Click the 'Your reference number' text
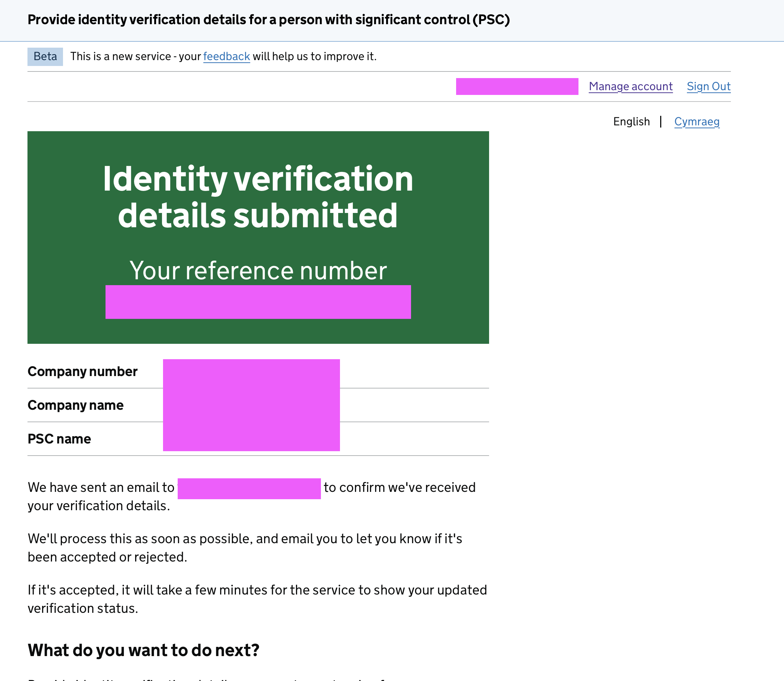Image resolution: width=784 pixels, height=681 pixels. (x=258, y=270)
